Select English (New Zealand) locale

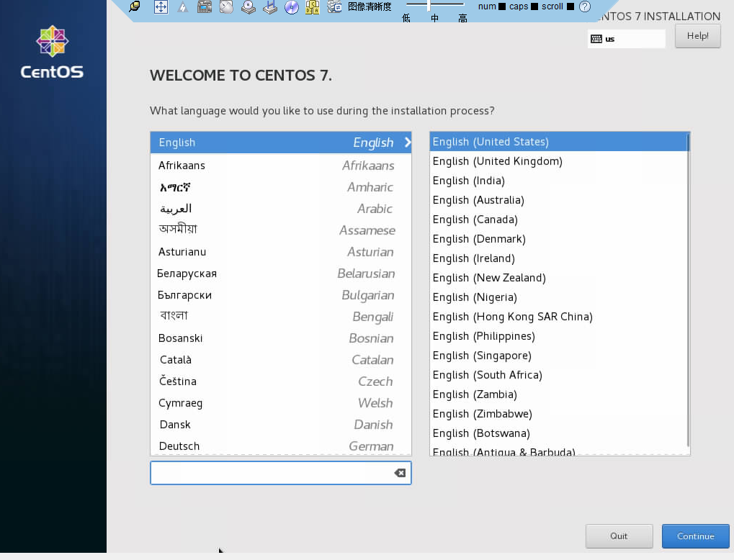pos(558,278)
